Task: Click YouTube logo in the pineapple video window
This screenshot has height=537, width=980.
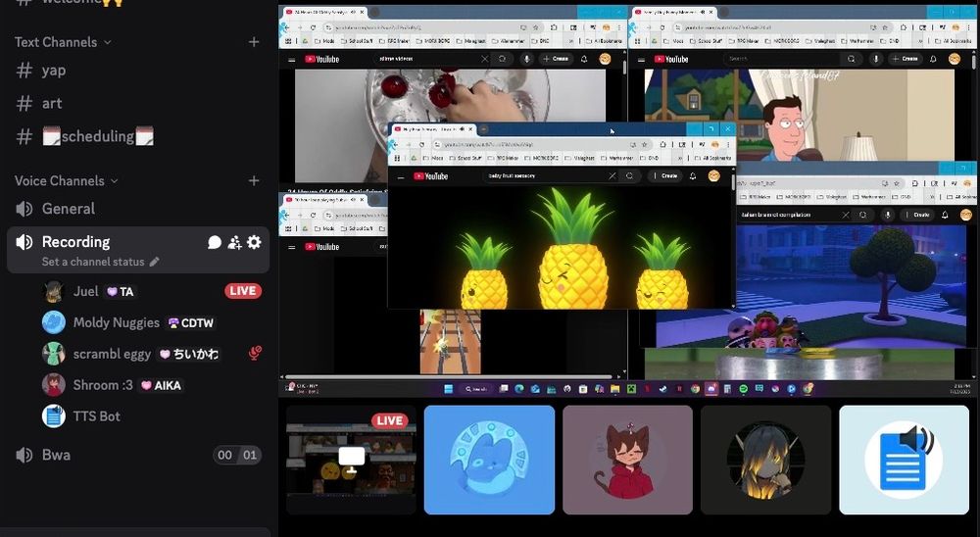Action: click(430, 176)
